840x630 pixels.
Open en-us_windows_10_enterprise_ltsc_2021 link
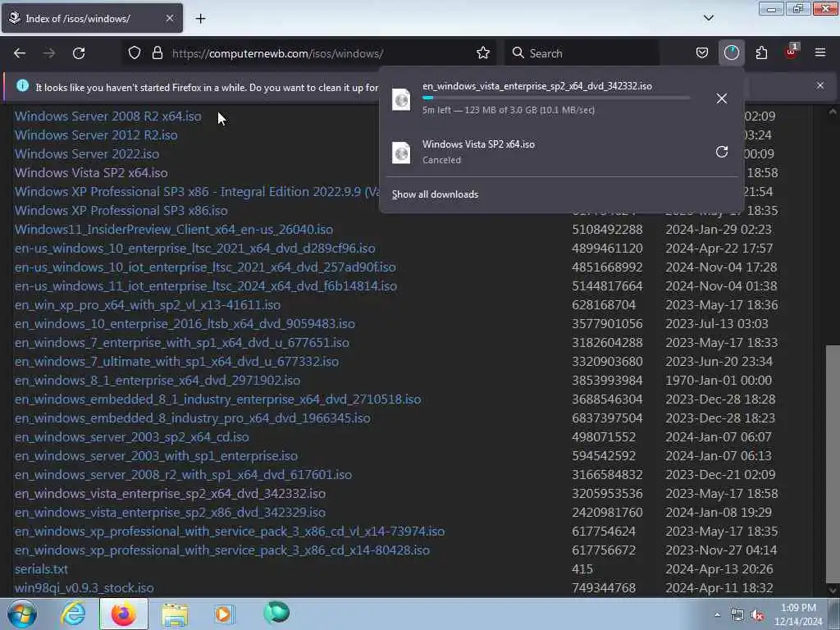[195, 248]
